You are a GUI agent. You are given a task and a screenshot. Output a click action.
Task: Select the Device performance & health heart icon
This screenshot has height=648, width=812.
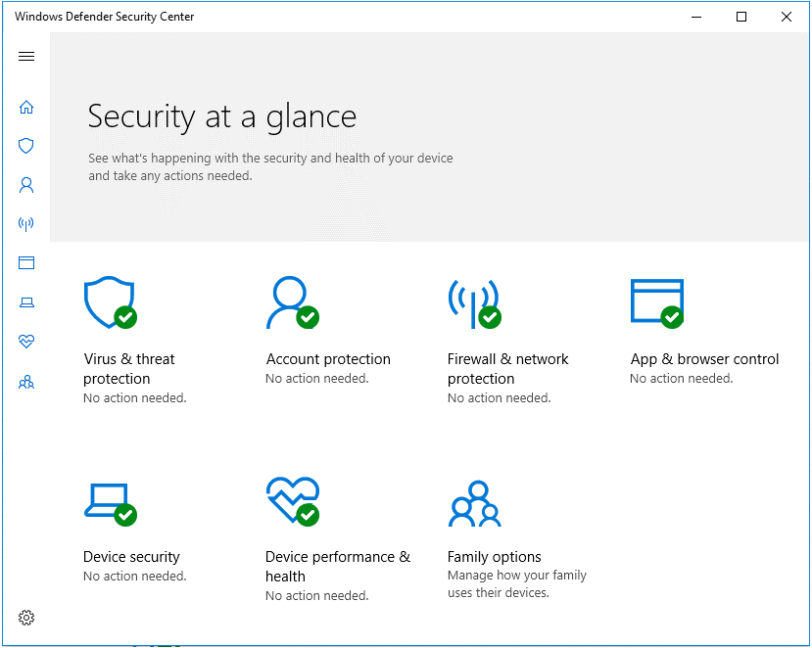26,341
